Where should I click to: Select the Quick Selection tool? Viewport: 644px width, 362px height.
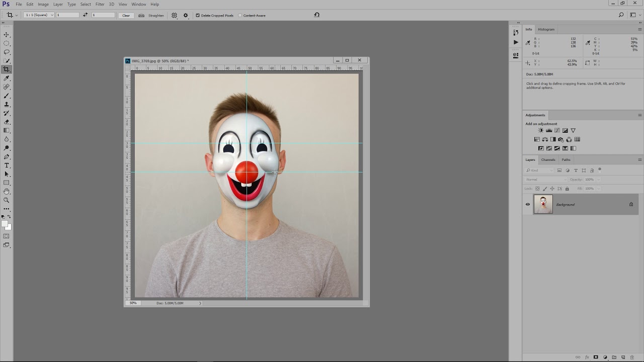[7, 60]
